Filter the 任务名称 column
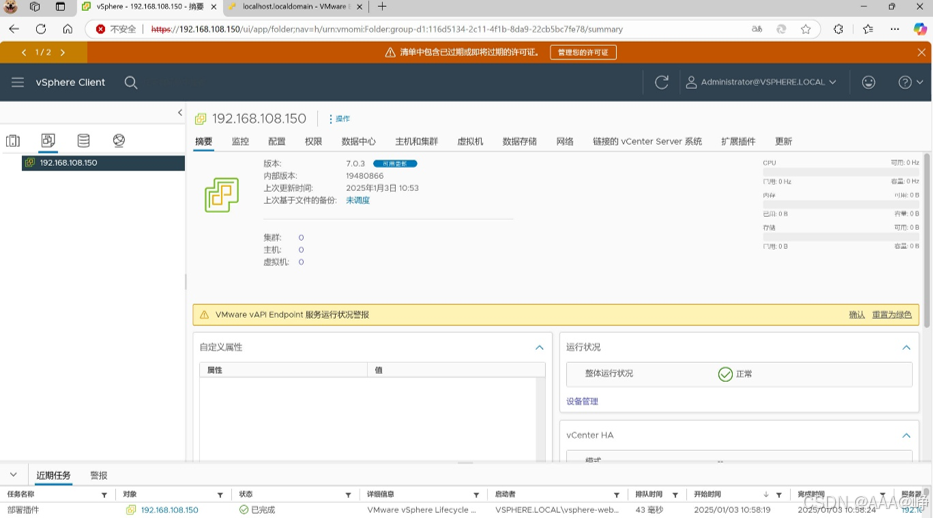This screenshot has height=518, width=933. [x=104, y=495]
